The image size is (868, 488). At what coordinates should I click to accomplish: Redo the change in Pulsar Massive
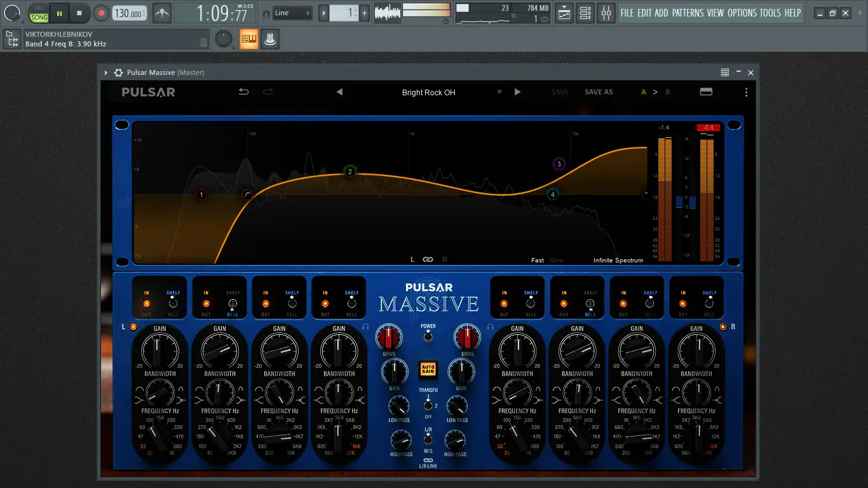coord(268,92)
